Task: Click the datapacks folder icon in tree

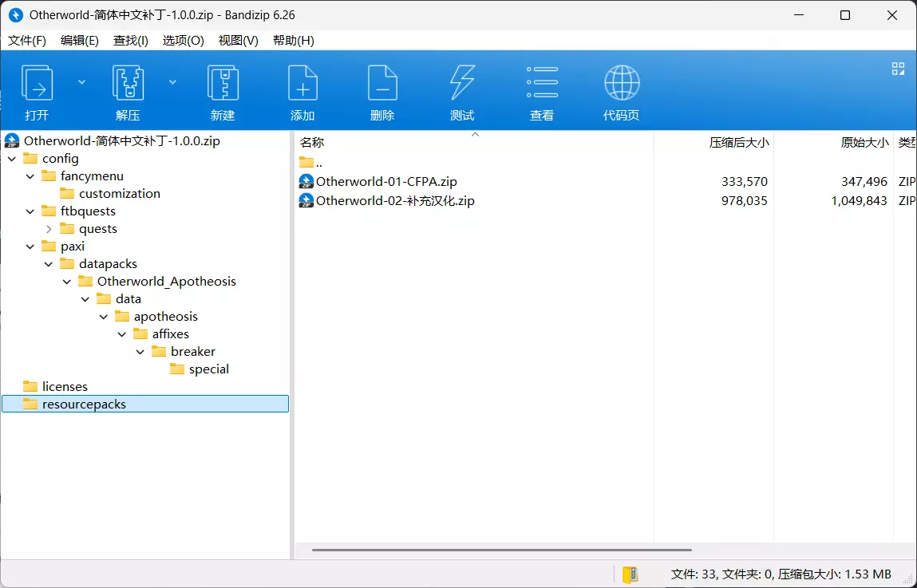Action: pos(67,263)
